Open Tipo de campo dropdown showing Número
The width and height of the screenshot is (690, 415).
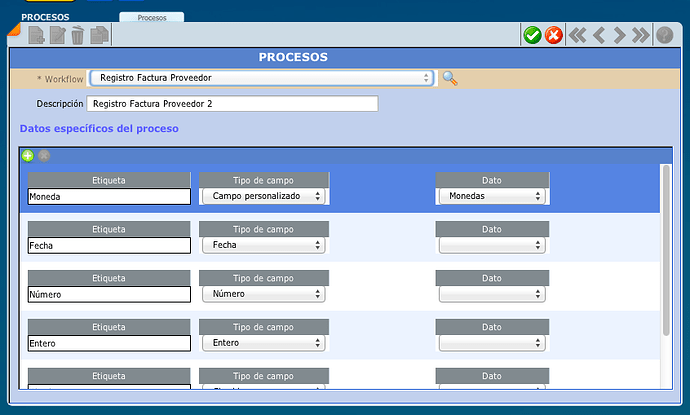point(264,294)
